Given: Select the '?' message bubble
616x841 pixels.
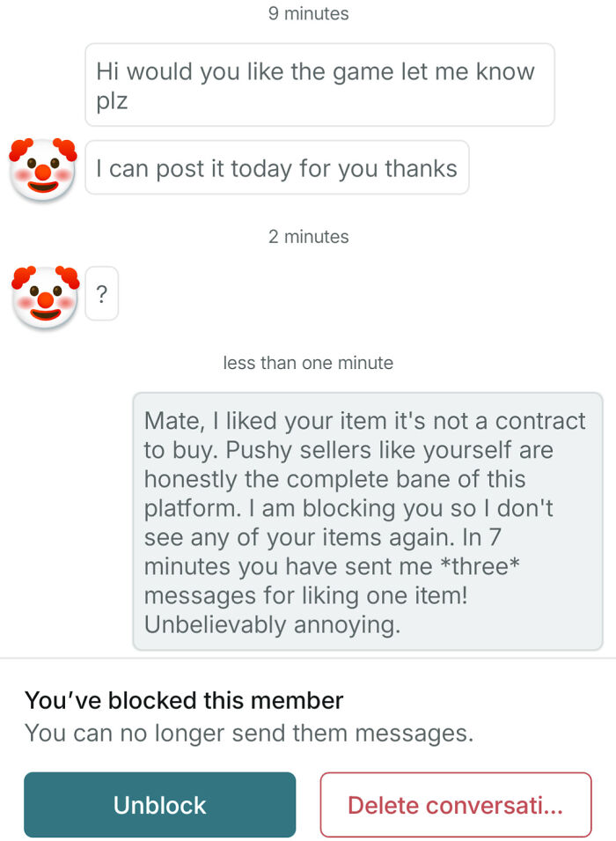Looking at the screenshot, I should [x=100, y=293].
